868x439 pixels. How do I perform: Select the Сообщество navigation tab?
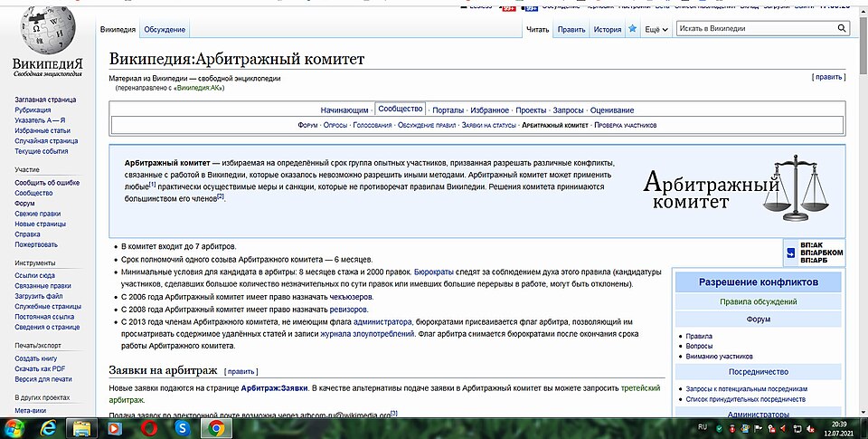(x=401, y=109)
